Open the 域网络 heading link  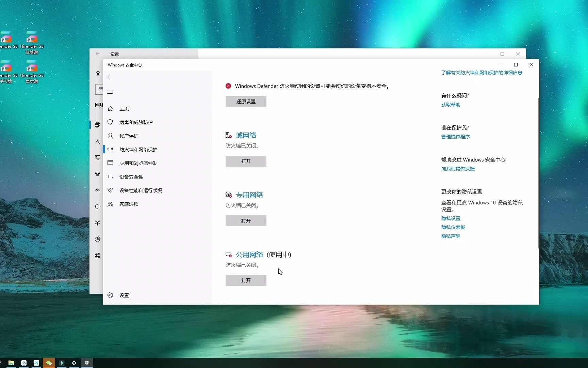(246, 135)
